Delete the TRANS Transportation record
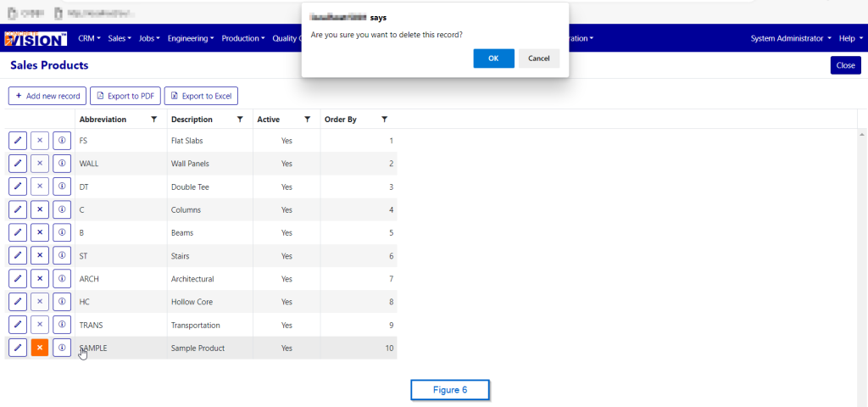 (40, 325)
